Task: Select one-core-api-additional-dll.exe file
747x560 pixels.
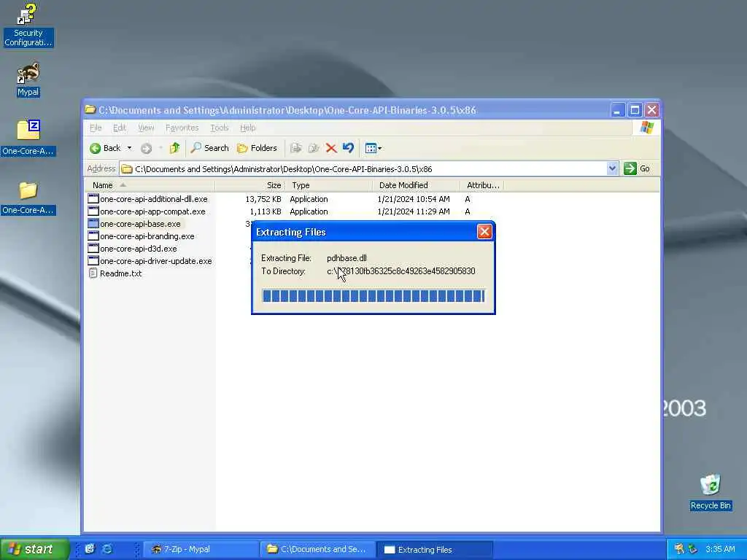Action: pos(147,199)
